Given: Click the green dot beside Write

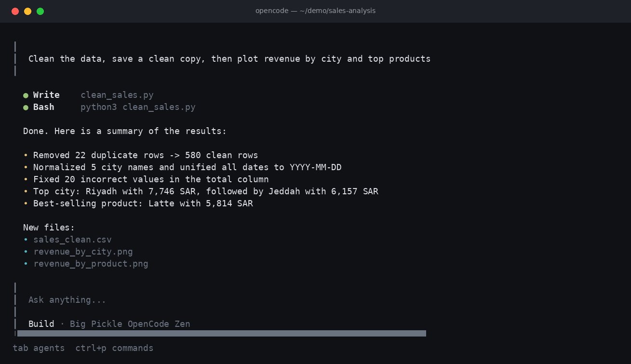Looking at the screenshot, I should [26, 95].
